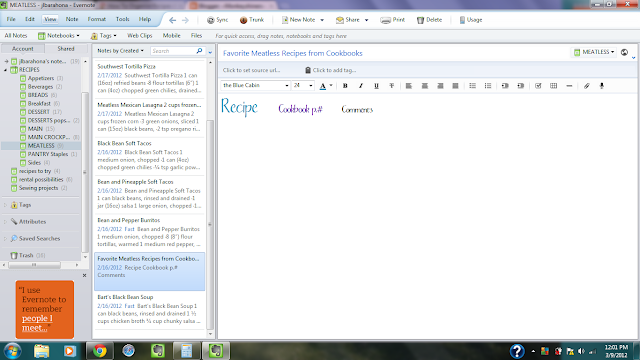Attach a file with paperclip icon
Viewport: 640px width, 360px height.
click(x=587, y=86)
